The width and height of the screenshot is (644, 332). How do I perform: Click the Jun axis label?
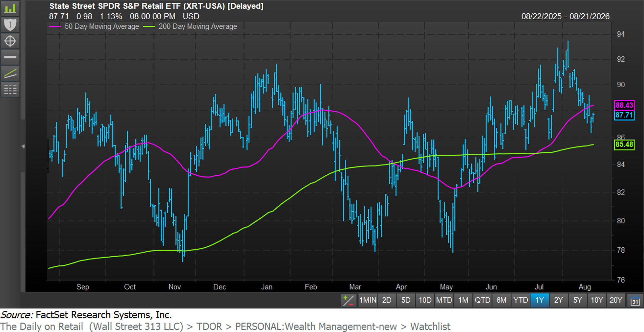click(491, 287)
